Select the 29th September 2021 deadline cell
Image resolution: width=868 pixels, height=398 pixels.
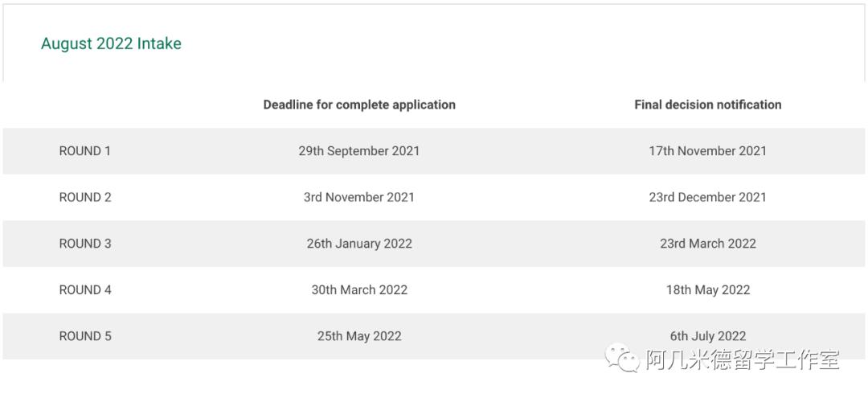(x=359, y=151)
